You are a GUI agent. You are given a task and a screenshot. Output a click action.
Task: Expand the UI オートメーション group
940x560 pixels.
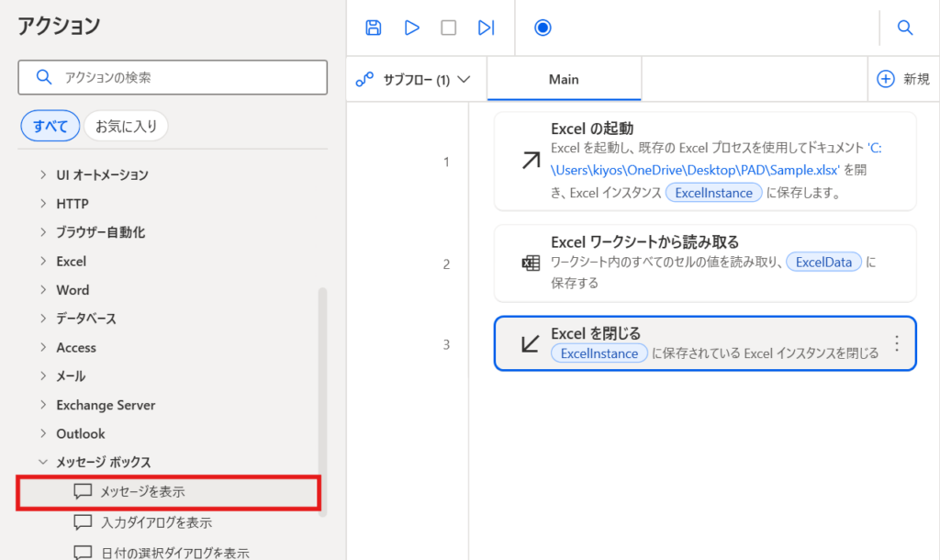click(42, 174)
